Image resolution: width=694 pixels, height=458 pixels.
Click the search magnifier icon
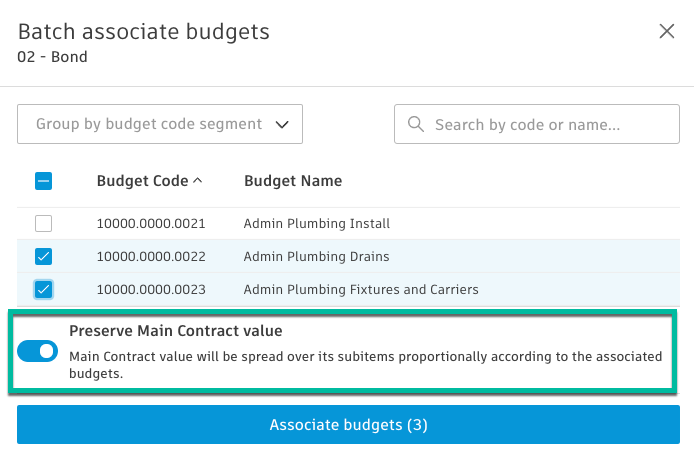[415, 126]
